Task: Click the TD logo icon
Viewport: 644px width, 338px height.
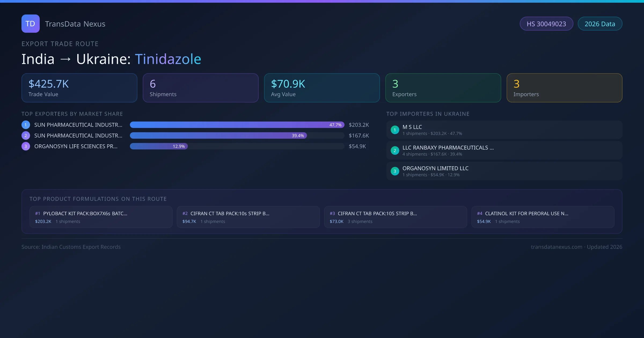Action: tap(30, 24)
